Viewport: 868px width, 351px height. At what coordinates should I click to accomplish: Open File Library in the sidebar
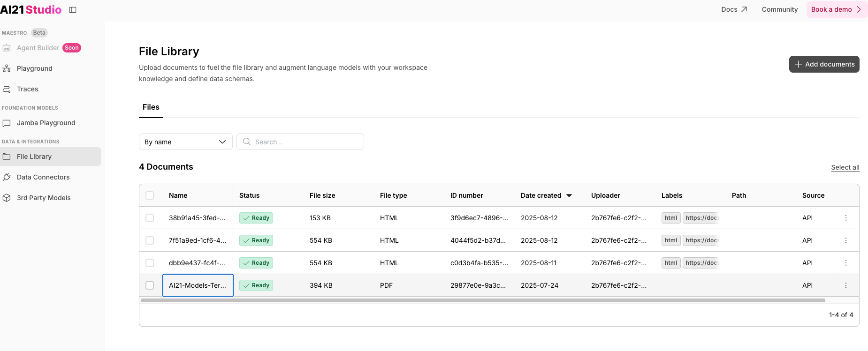point(51,157)
